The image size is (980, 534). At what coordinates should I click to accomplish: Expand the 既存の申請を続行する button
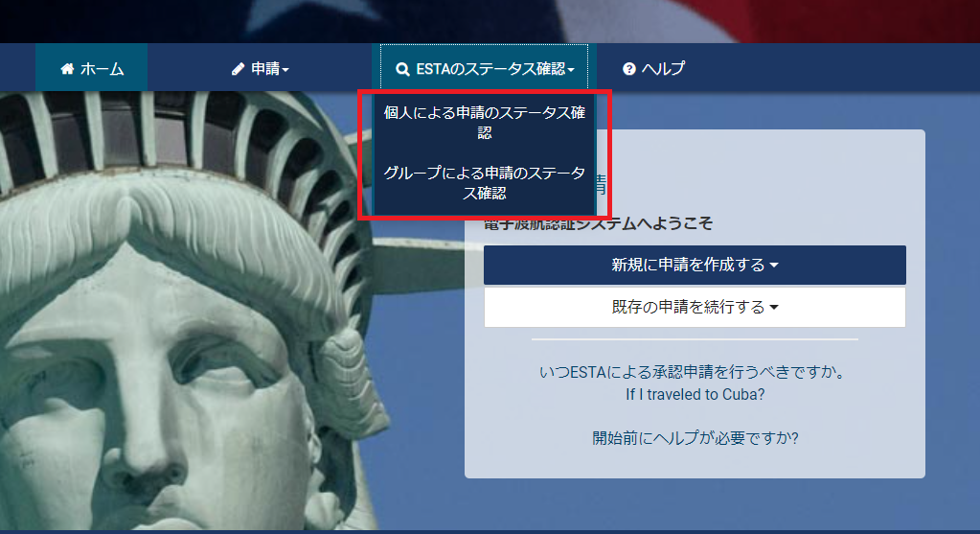(x=695, y=307)
